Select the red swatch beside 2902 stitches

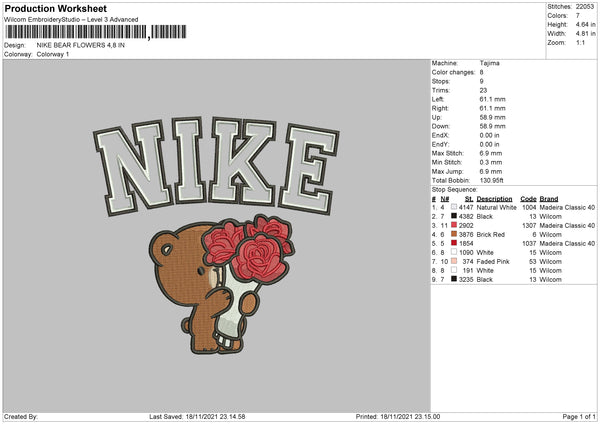click(x=454, y=225)
